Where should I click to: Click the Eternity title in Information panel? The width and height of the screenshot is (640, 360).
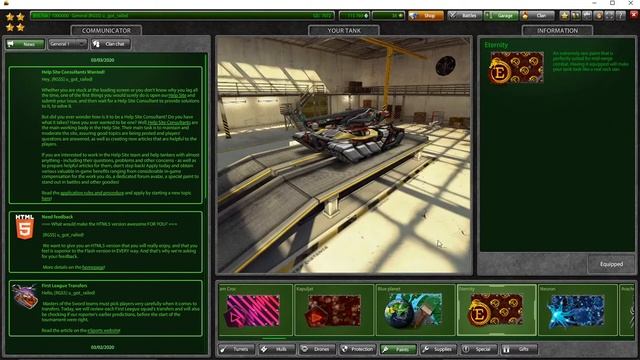496,45
